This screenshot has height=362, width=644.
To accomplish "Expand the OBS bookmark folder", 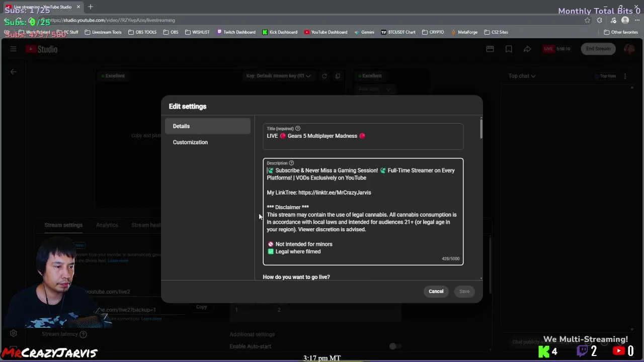I will point(171,32).
